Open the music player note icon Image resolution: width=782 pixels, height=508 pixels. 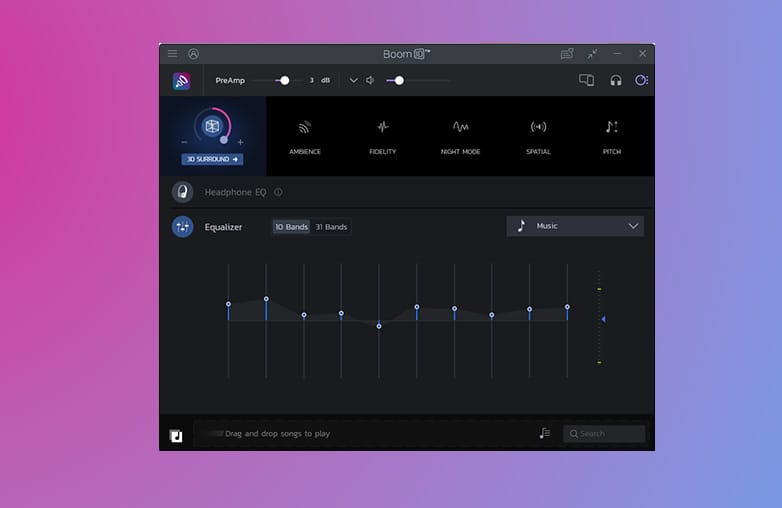tap(176, 436)
